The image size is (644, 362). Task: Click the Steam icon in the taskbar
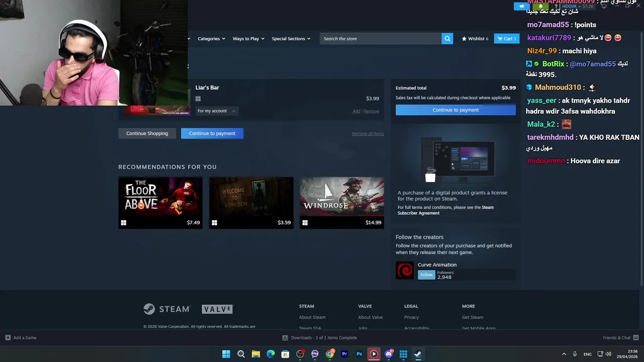tap(418, 354)
